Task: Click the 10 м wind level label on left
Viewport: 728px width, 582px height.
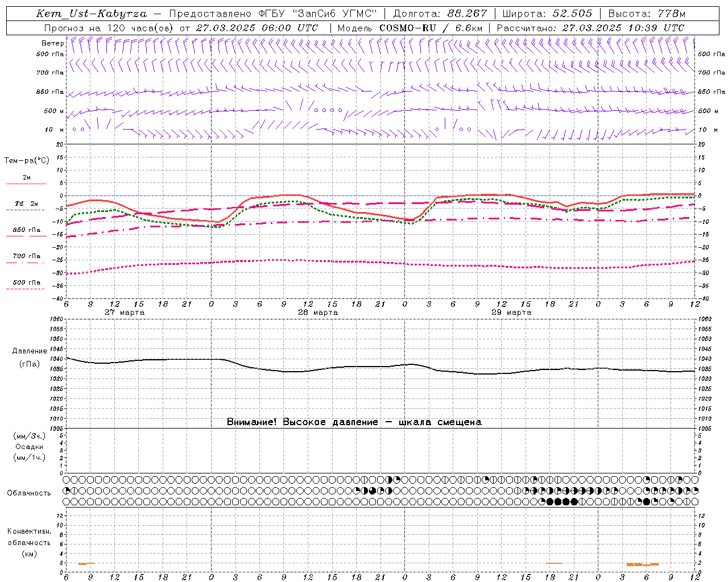Action: tap(55, 130)
